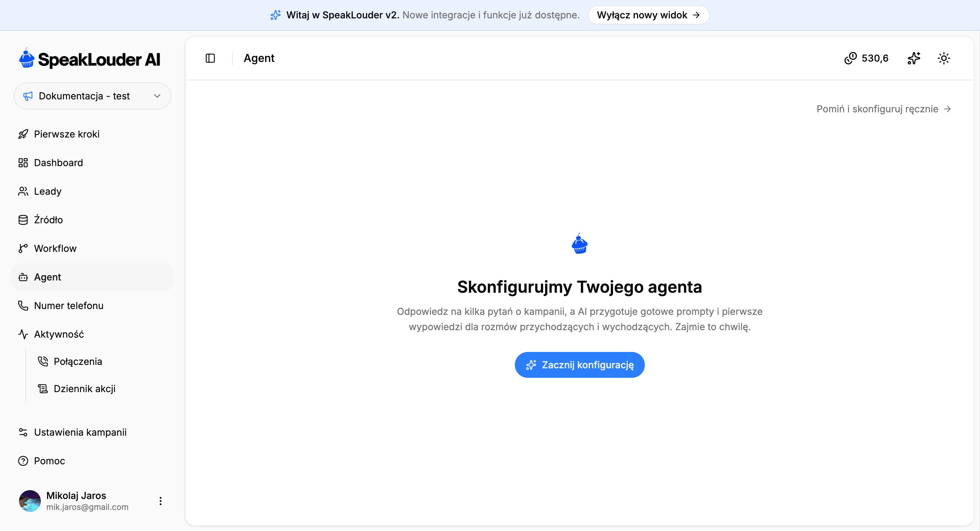This screenshot has width=980, height=531.
Task: Open the Pomoc help page
Action: point(93,461)
